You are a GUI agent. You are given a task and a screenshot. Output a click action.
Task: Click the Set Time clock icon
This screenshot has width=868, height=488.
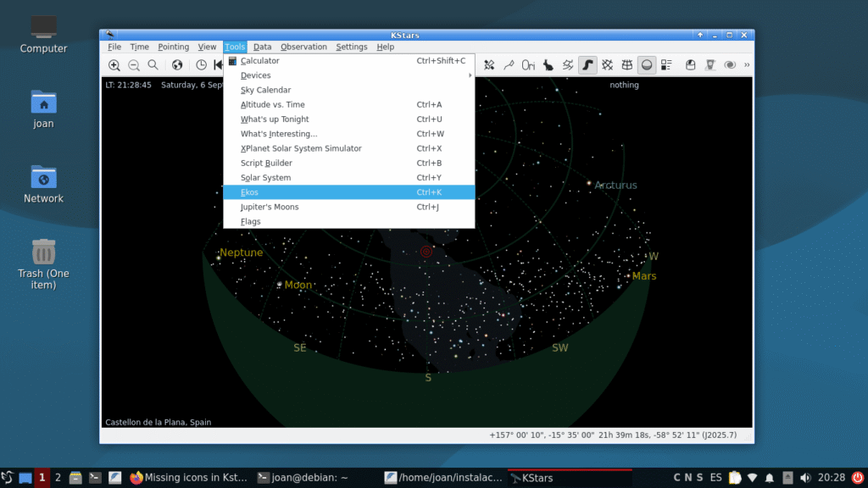click(201, 65)
